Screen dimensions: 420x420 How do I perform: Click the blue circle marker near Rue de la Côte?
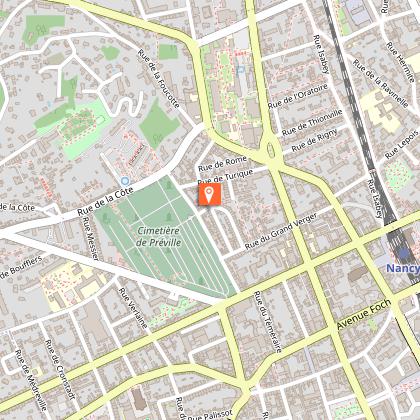(x=125, y=181)
